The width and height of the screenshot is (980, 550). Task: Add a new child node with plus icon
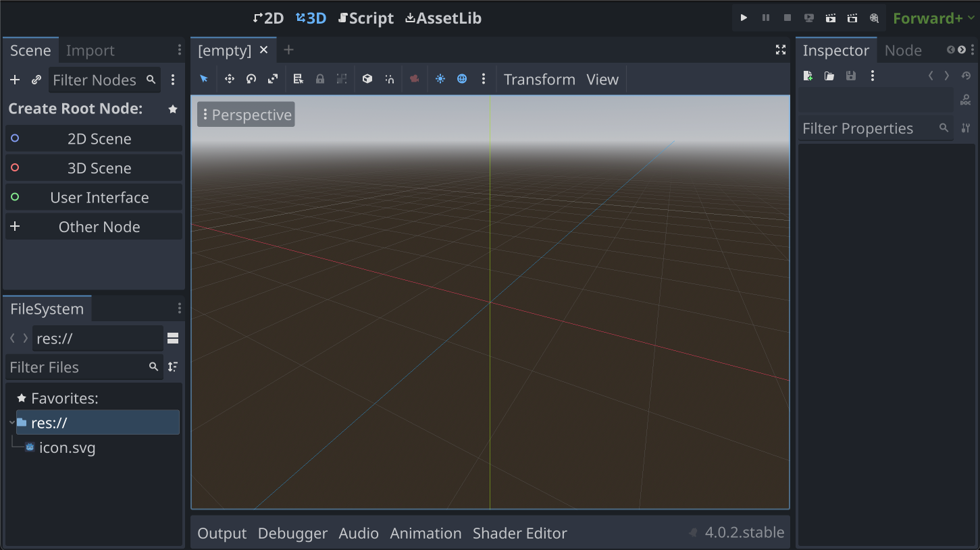click(x=15, y=80)
